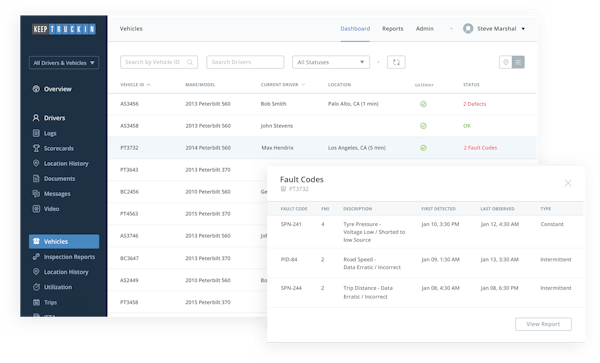Open the All Statuses dropdown
Image resolution: width=600 pixels, height=363 pixels.
click(x=331, y=62)
